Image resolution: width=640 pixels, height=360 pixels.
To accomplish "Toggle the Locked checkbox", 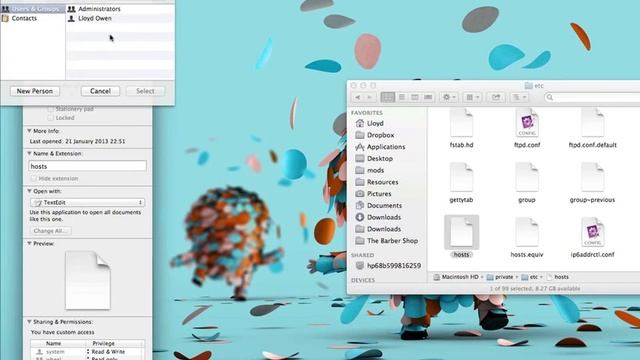I will coord(51,118).
